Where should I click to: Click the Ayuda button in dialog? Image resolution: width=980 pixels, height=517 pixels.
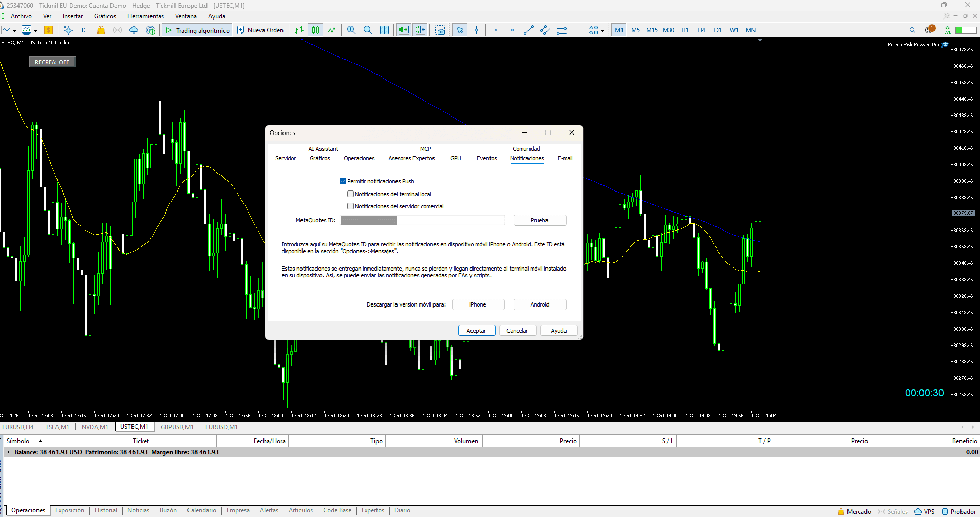click(559, 331)
